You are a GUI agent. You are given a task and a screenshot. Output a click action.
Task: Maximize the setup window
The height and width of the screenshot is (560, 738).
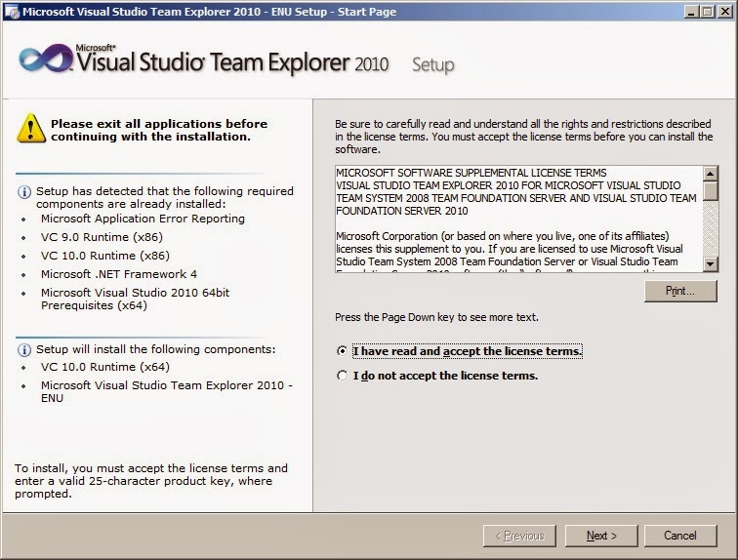[x=708, y=12]
